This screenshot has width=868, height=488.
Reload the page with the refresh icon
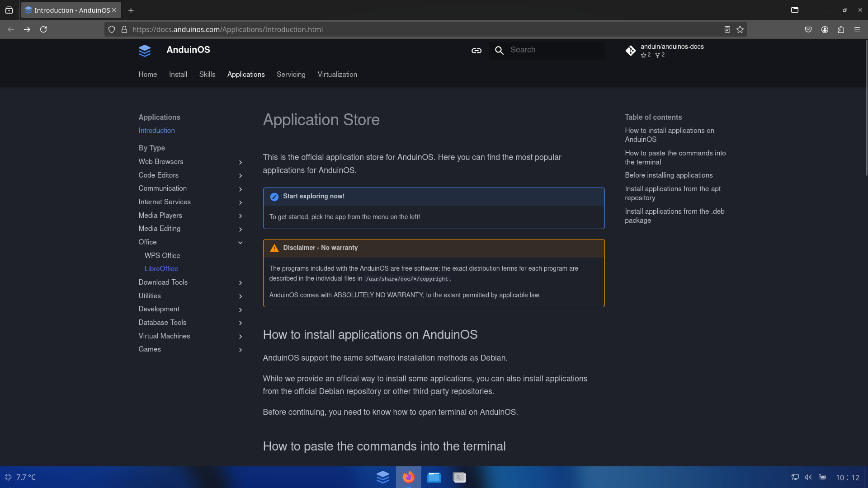[43, 29]
